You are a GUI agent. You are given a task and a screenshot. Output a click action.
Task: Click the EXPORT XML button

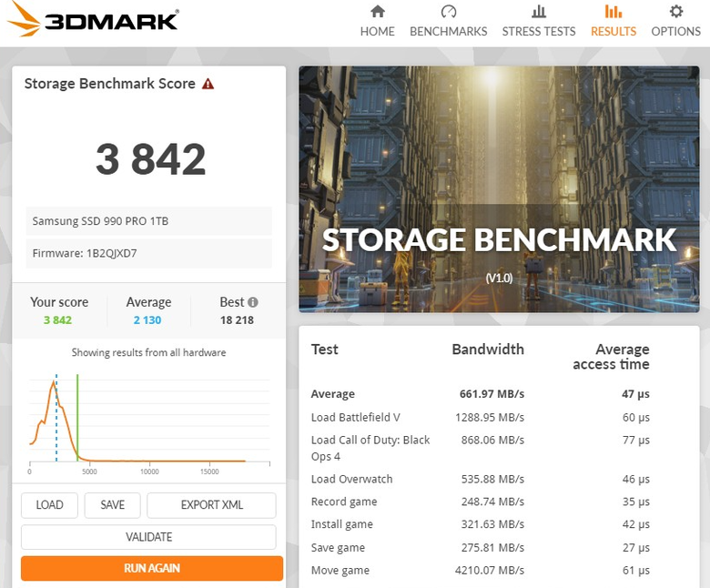pyautogui.click(x=211, y=505)
